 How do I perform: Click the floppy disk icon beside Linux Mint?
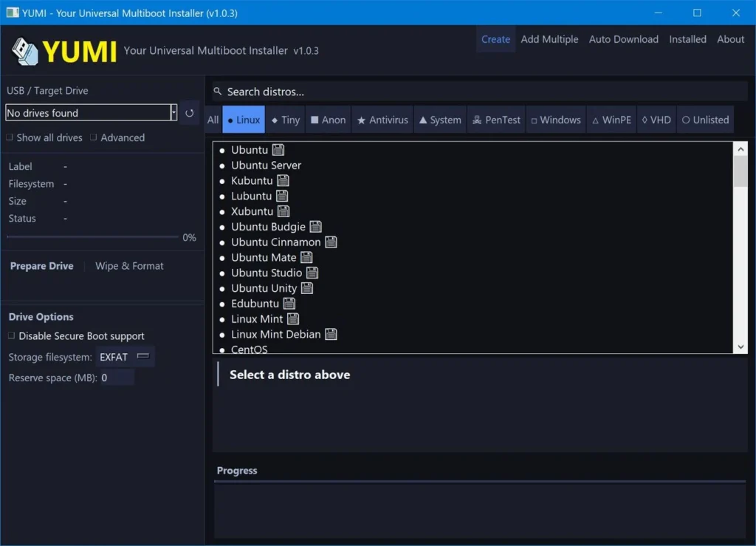293,319
